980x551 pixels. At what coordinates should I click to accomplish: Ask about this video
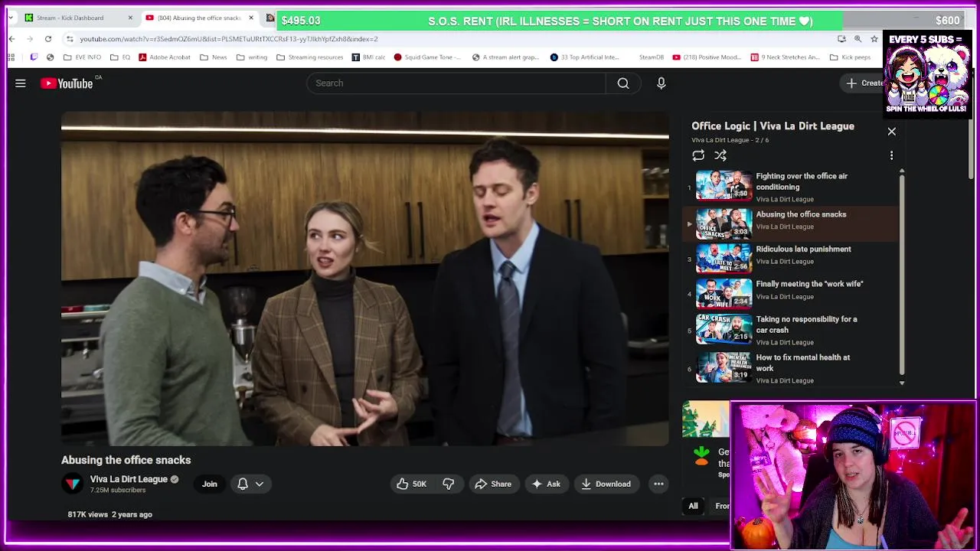click(x=546, y=484)
